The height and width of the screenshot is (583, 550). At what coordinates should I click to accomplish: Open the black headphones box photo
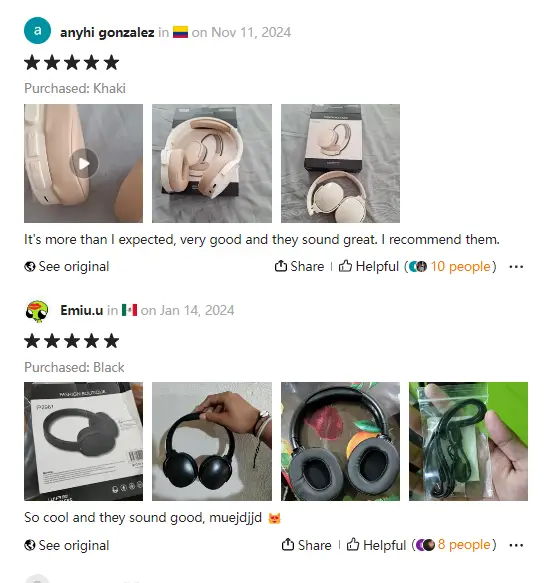[x=84, y=441]
